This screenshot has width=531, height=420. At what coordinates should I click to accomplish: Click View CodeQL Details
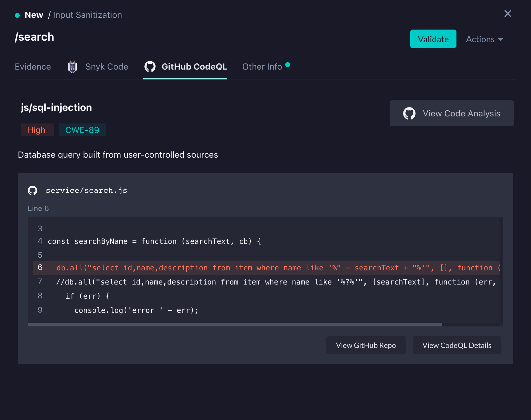click(457, 345)
